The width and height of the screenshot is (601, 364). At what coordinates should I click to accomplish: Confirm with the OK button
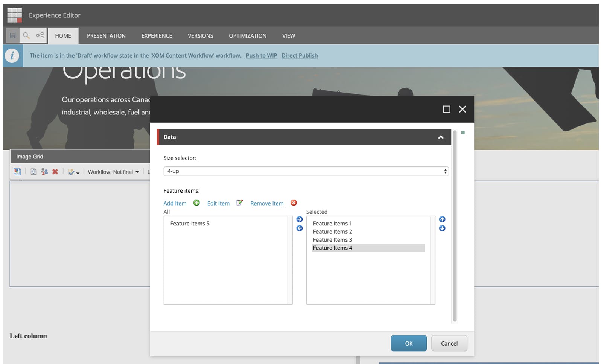tap(409, 343)
